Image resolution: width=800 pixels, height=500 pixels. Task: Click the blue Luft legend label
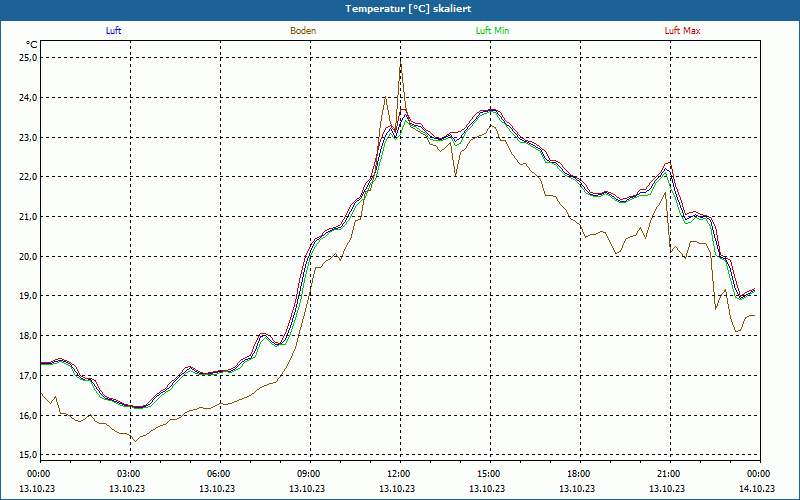pos(113,31)
